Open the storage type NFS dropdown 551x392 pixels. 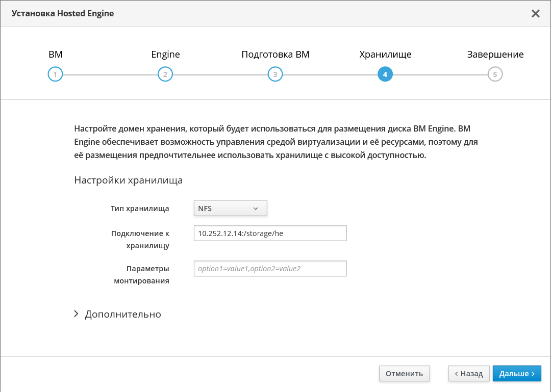point(231,208)
